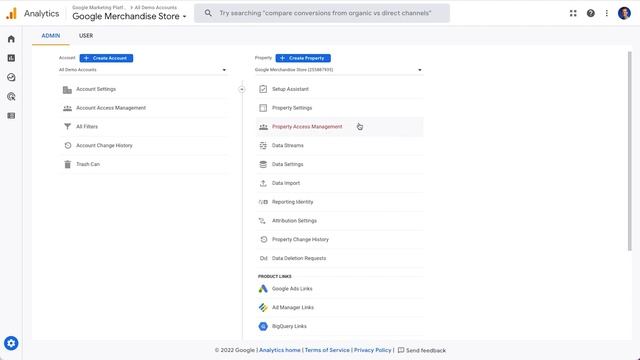The image size is (640, 360).
Task: Click the Property Settings square icon
Action: 263,108
